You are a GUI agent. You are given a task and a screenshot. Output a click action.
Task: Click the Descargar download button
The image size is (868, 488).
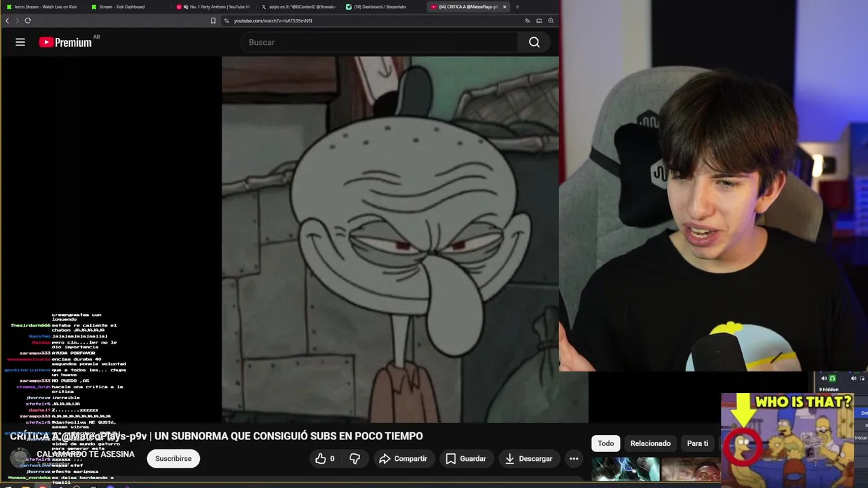[x=528, y=459]
